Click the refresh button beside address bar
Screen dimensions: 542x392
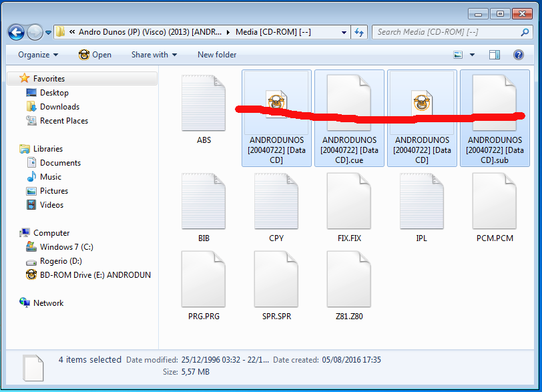tap(359, 32)
